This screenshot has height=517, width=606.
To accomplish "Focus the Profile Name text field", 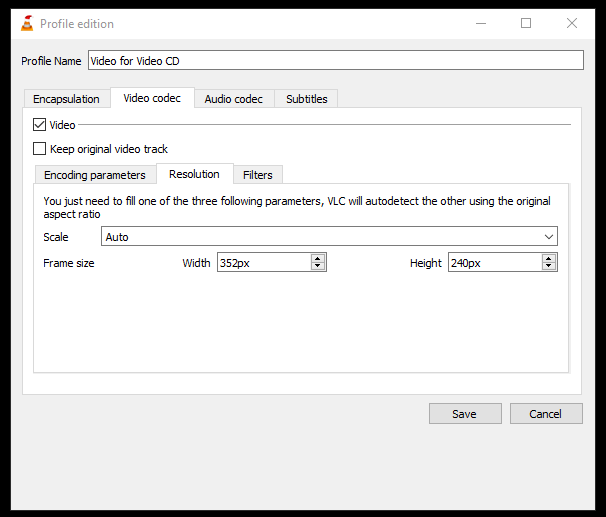I will coord(336,60).
